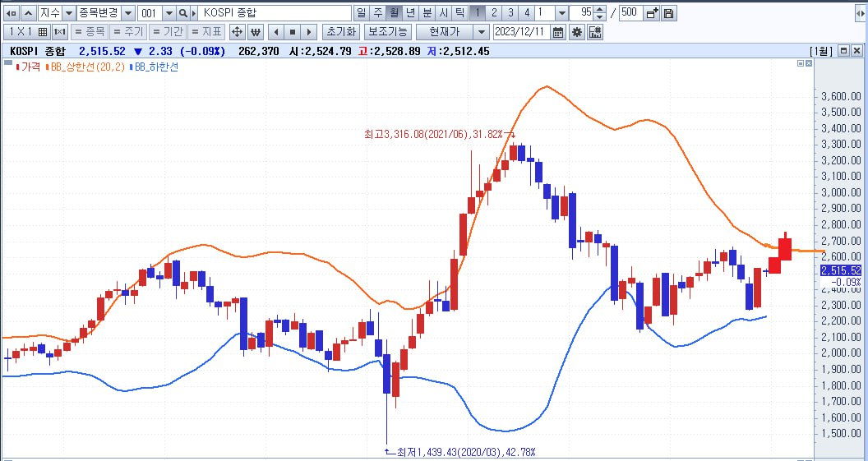This screenshot has height=461, width=868.
Task: Click the 가격 legend red color marker
Action: click(x=18, y=67)
